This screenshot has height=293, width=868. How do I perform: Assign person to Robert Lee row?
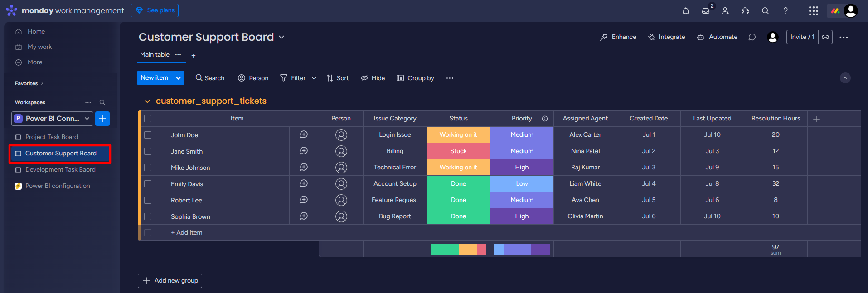pos(341,200)
